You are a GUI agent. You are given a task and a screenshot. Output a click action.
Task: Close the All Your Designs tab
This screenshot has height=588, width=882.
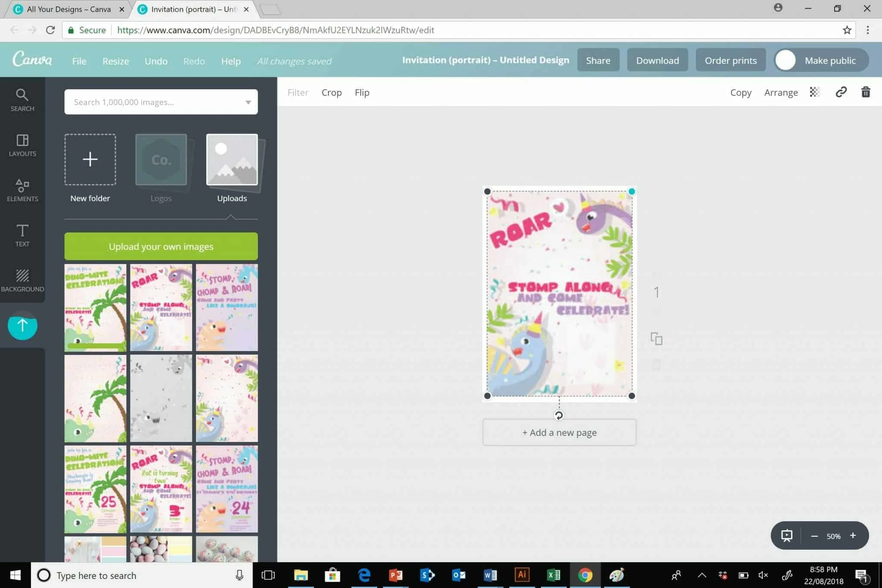point(122,9)
